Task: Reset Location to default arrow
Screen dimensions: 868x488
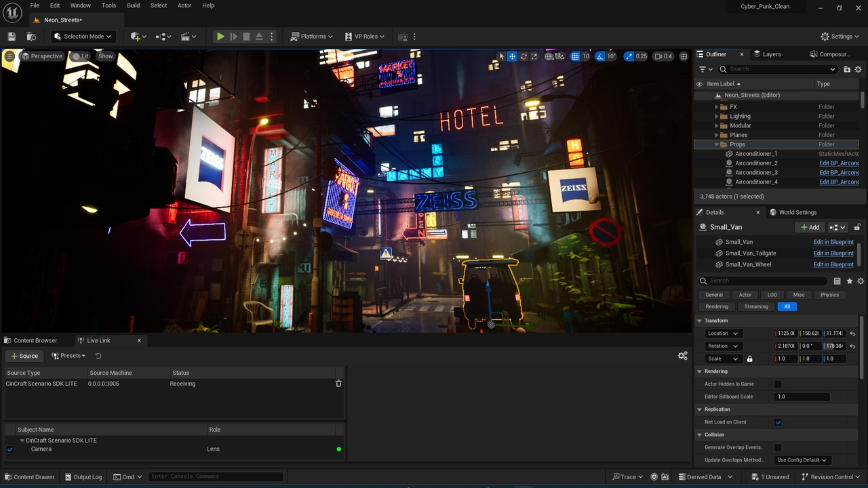Action: (852, 333)
